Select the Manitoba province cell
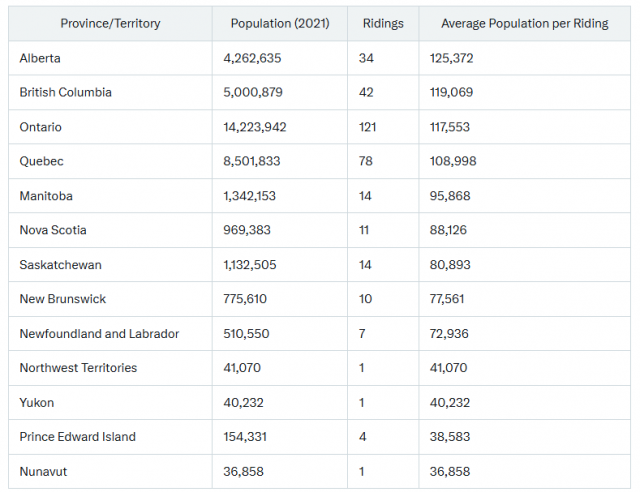 [46, 196]
